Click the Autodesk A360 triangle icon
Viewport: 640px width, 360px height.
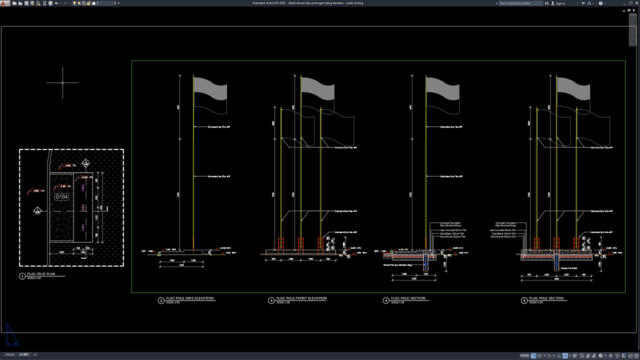[x=589, y=3]
